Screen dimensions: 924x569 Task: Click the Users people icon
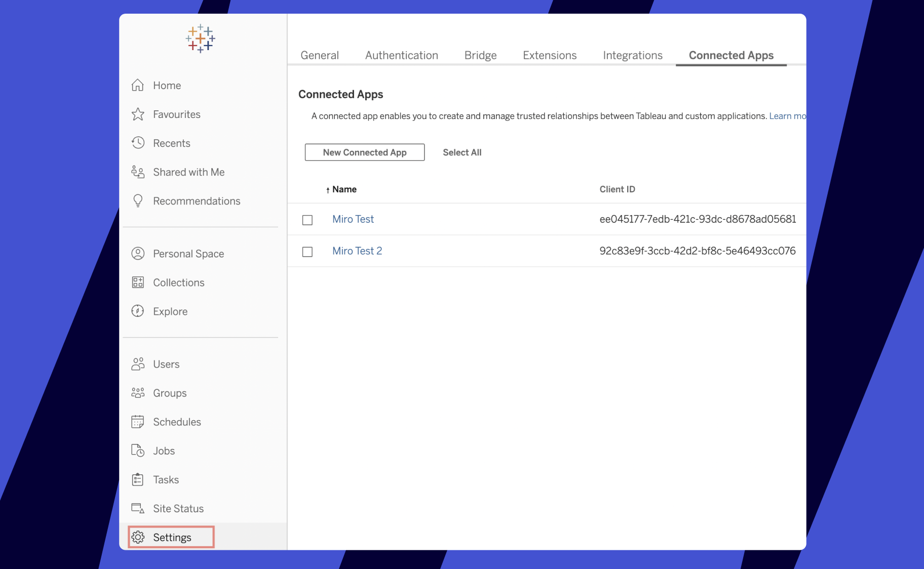coord(138,364)
